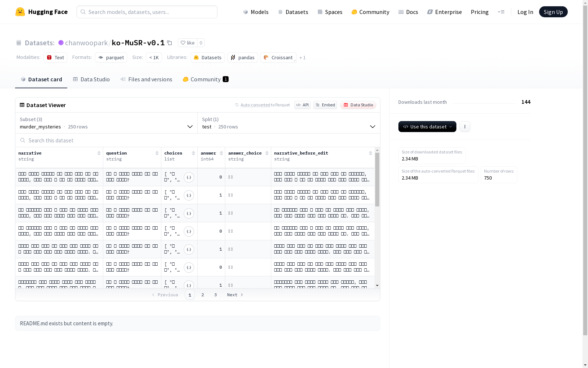The height and width of the screenshot is (368, 588).
Task: Expand the choices JSON in the sixth row
Action: (189, 268)
